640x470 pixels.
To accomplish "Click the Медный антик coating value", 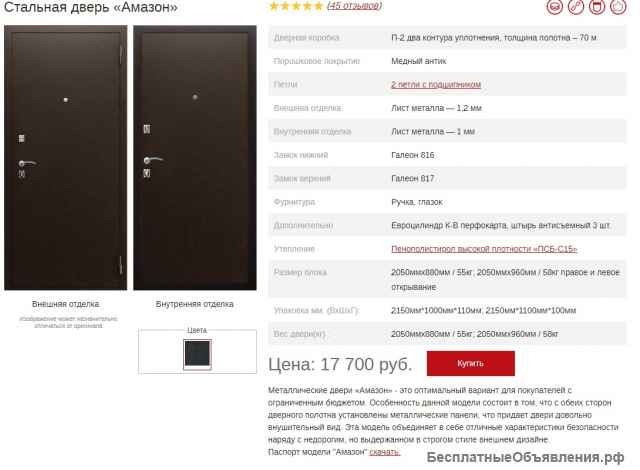I will (x=419, y=61).
